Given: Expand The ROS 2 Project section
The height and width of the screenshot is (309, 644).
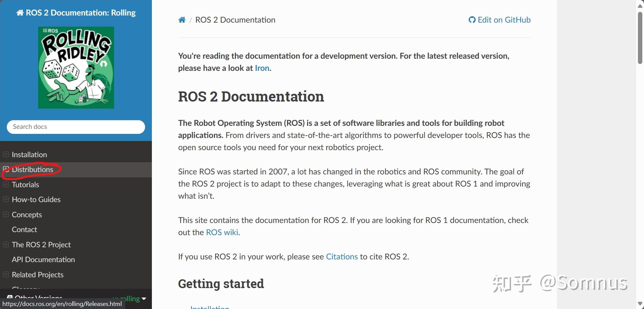Looking at the screenshot, I should (5, 244).
